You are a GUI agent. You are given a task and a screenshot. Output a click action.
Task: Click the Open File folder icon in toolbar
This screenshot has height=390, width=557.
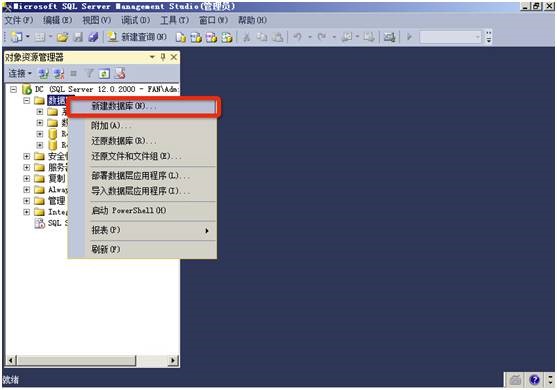point(62,37)
